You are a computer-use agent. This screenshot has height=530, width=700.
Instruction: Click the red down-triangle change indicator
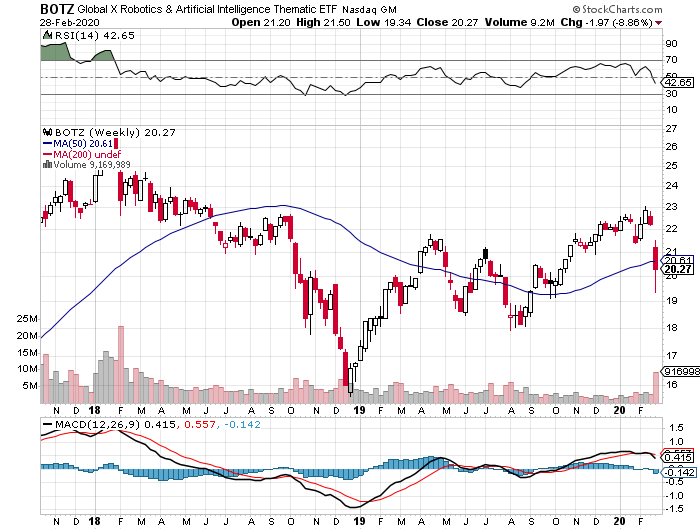[x=659, y=23]
